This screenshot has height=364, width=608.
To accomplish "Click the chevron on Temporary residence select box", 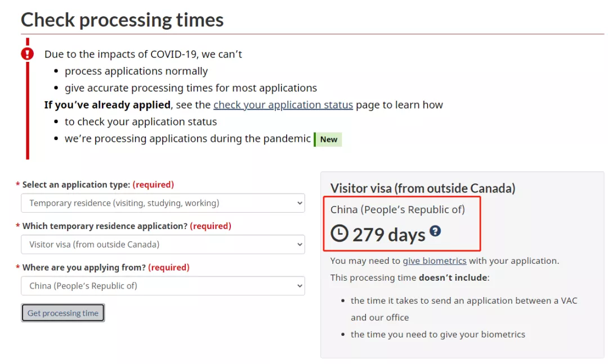I will point(299,203).
